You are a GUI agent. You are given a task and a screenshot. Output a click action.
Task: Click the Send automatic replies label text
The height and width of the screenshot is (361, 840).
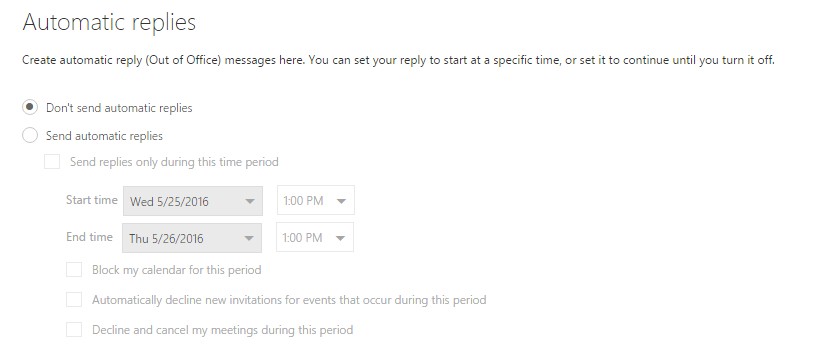pyautogui.click(x=104, y=136)
